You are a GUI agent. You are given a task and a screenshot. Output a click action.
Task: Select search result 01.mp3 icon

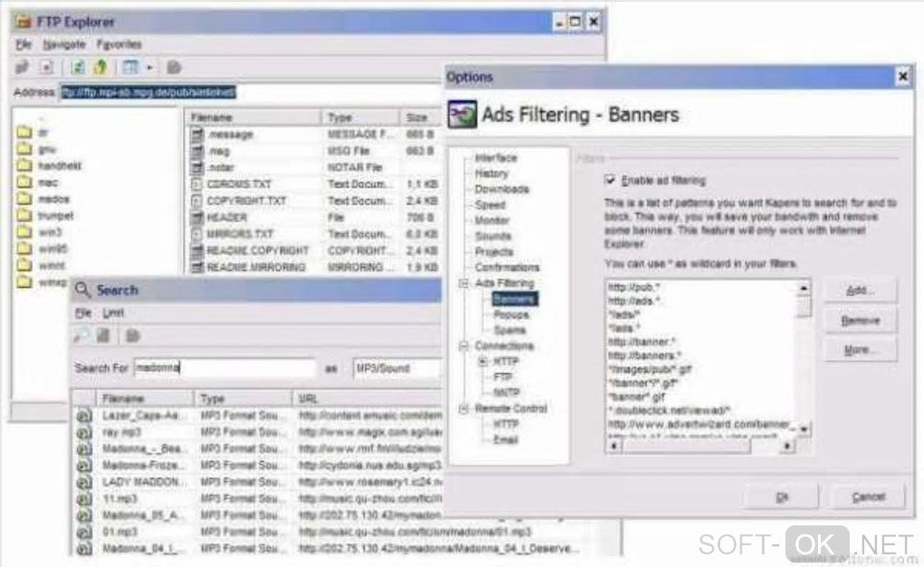pos(84,532)
